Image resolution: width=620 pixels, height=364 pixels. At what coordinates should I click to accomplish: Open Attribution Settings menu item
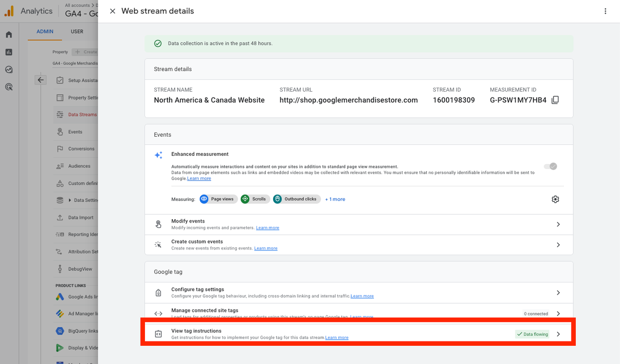(x=77, y=252)
